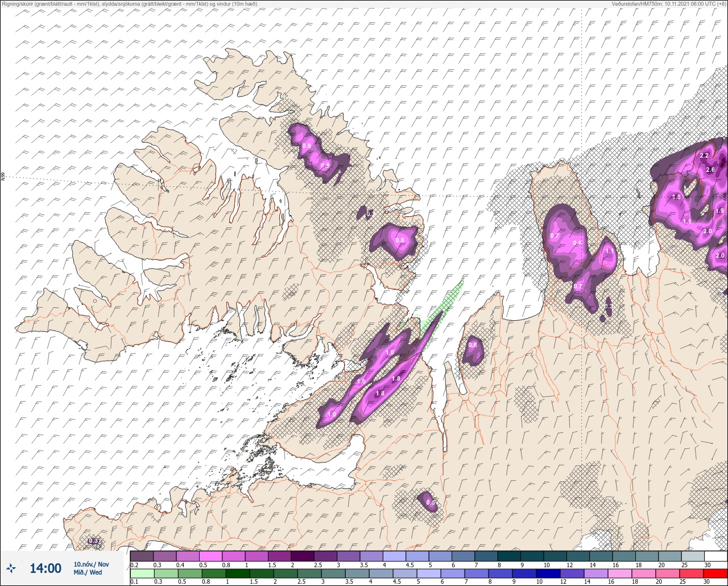728x586 pixels.
Task: Click the 0.5 value in the southern purple patch
Action: click(431, 502)
